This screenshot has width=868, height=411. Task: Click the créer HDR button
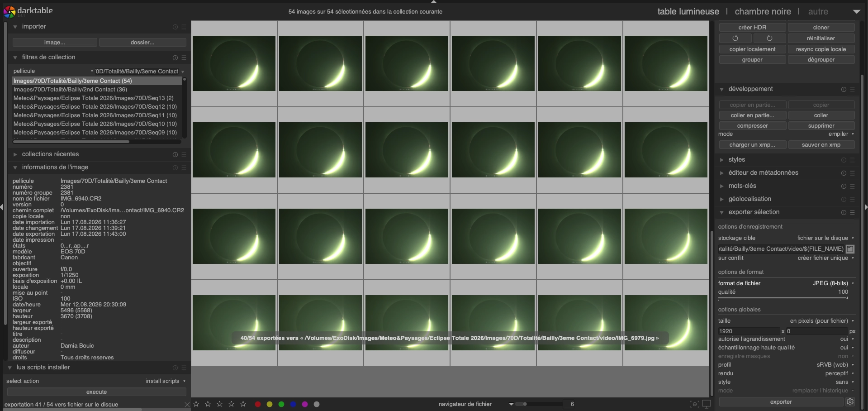click(x=752, y=28)
